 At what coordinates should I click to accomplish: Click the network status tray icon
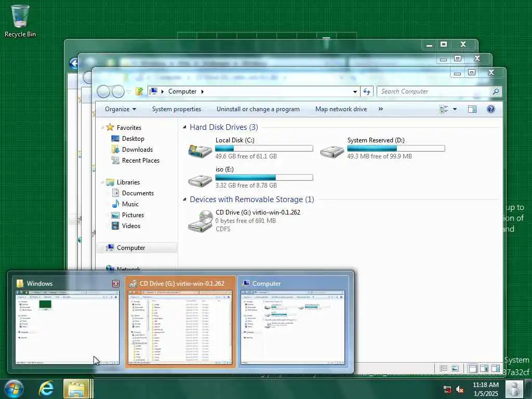point(447,389)
